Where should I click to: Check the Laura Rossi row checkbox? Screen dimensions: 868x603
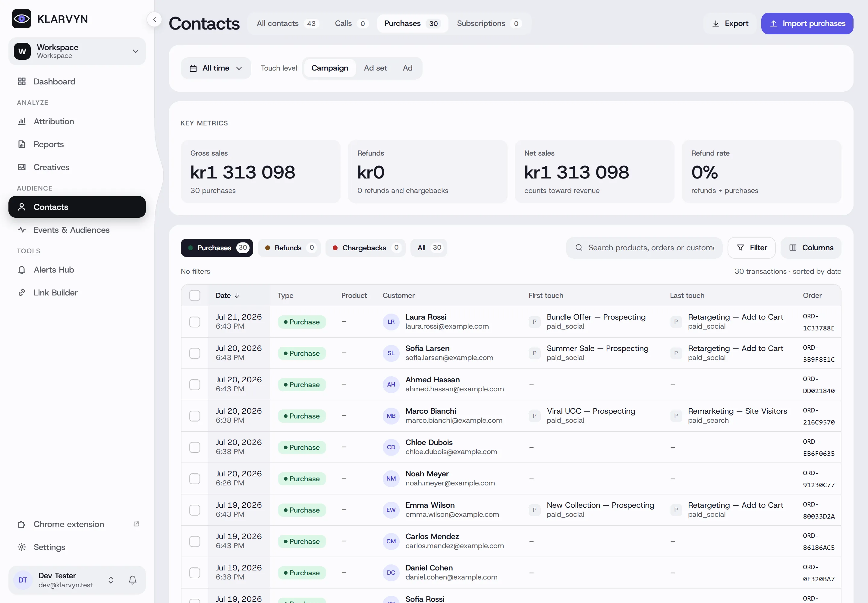(194, 322)
